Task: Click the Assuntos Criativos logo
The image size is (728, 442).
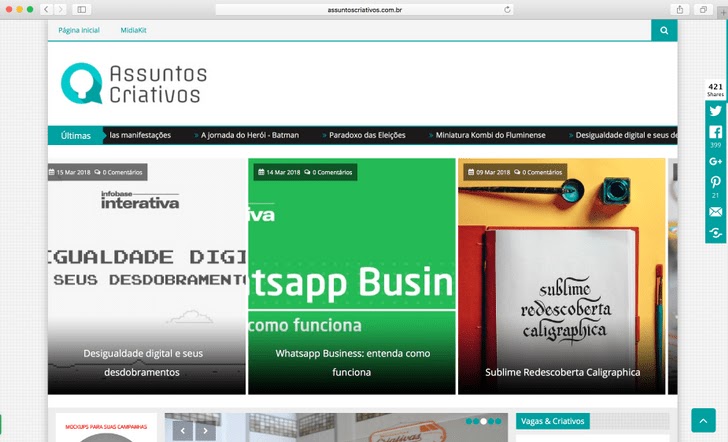Action: 134,84
